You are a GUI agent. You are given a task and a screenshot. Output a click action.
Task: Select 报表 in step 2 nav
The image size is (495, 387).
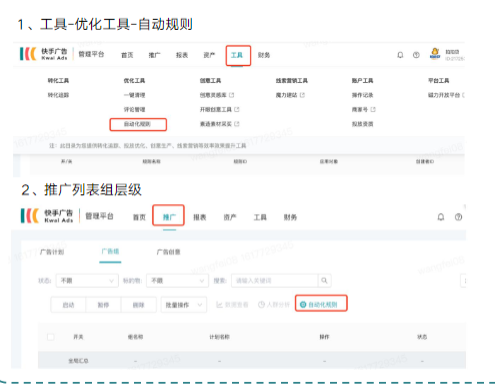click(x=200, y=217)
